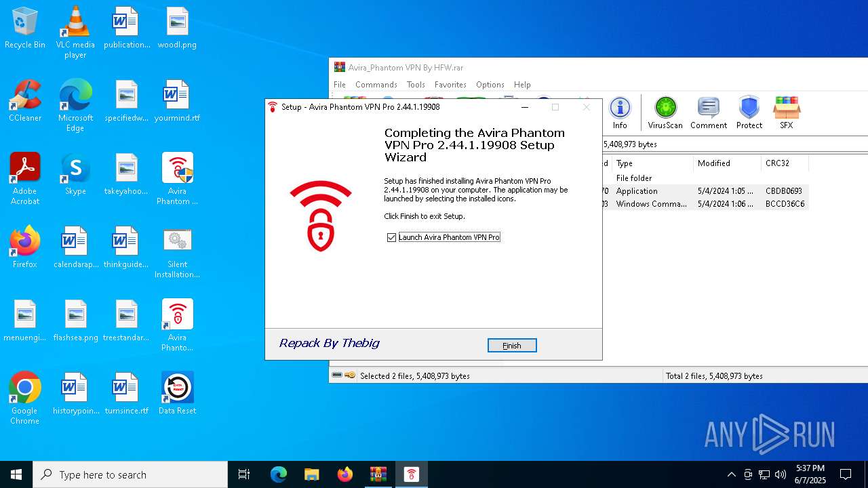Select yourmind.rtf desktop file

point(177,101)
